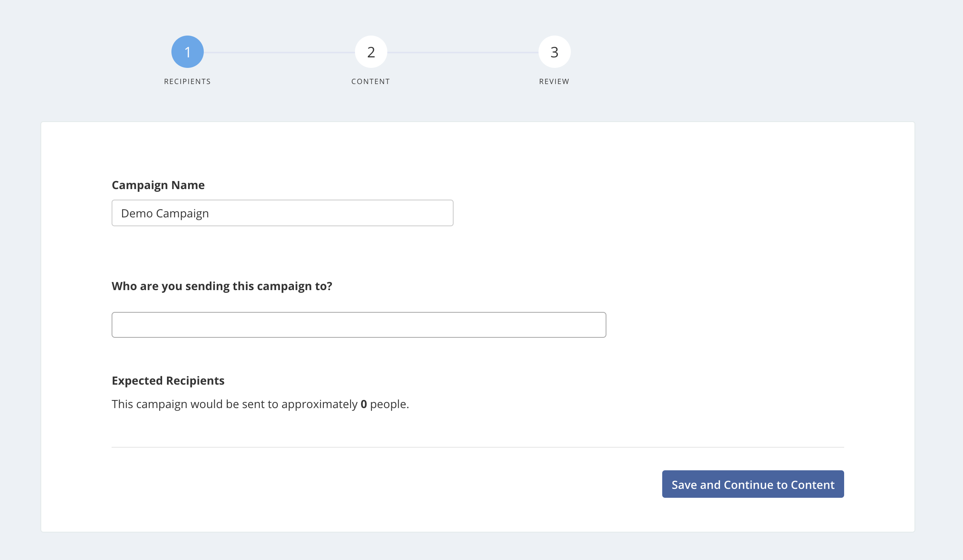This screenshot has width=963, height=560.
Task: Jump to step 3 circle
Action: pyautogui.click(x=554, y=52)
